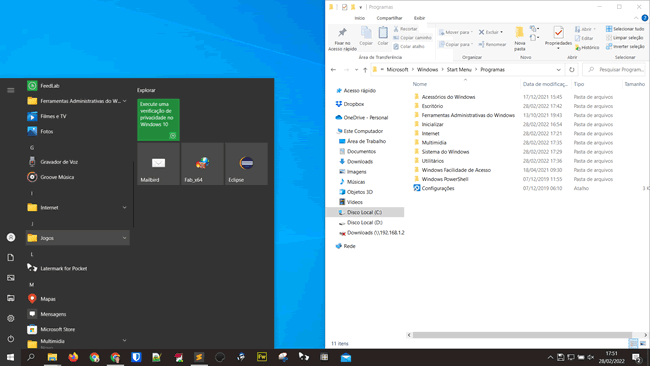The height and width of the screenshot is (366, 650).
Task: Expand the Internet folder in Start menu
Action: click(x=78, y=207)
